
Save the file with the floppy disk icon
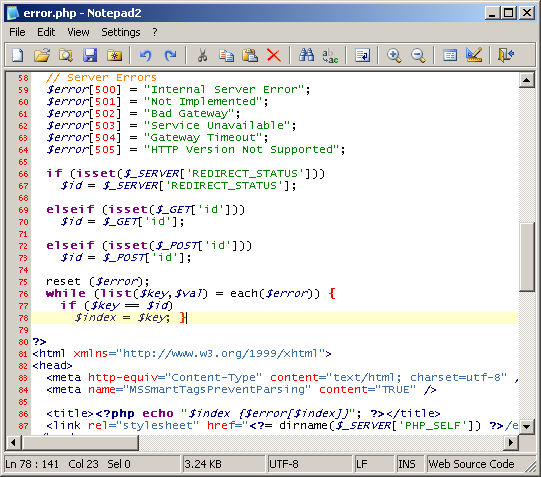pyautogui.click(x=90, y=55)
